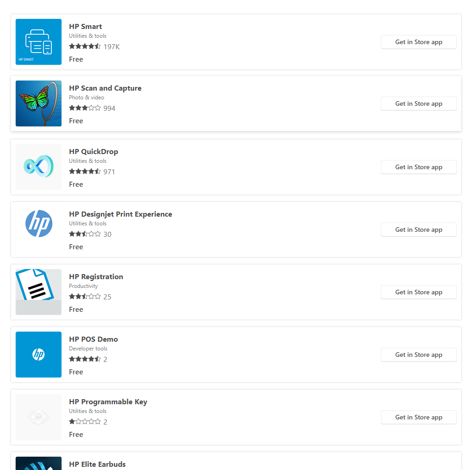Viewport: 476px width, 470px height.
Task: Open the HP Programmable Key title
Action: point(108,402)
